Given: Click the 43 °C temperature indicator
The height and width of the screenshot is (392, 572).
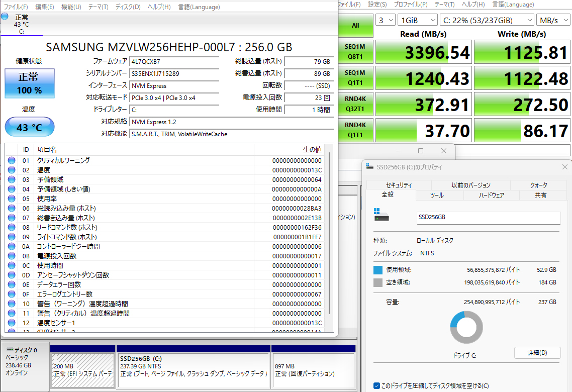Looking at the screenshot, I should tap(30, 127).
